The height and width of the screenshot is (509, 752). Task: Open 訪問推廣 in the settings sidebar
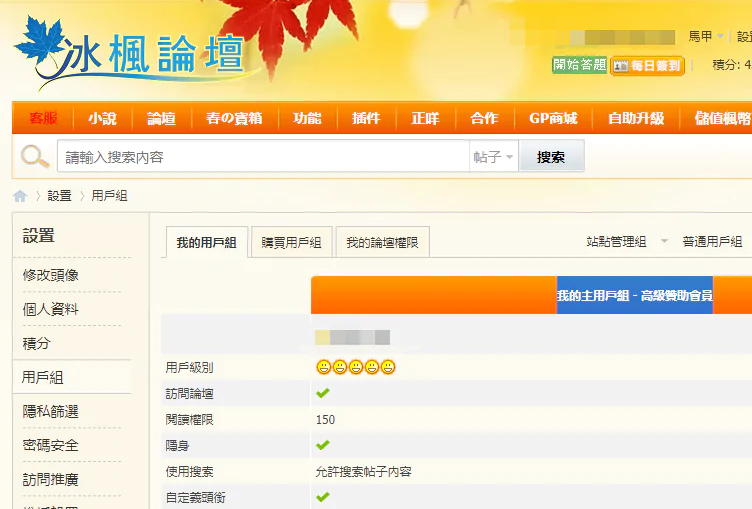(x=50, y=479)
